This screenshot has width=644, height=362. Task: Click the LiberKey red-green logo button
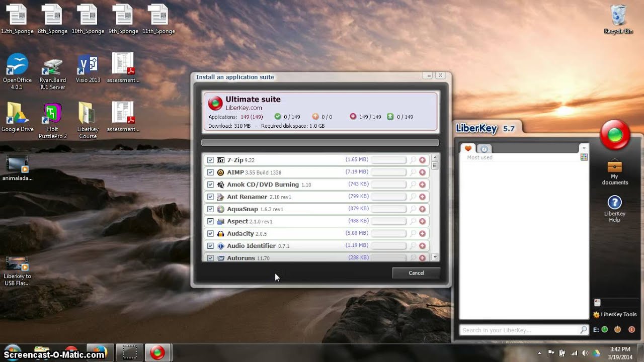click(615, 134)
